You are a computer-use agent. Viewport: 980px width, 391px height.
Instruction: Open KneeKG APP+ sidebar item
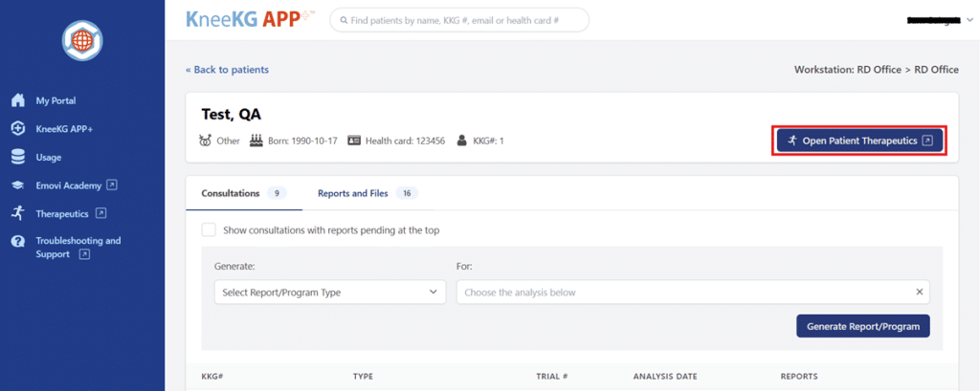point(64,129)
